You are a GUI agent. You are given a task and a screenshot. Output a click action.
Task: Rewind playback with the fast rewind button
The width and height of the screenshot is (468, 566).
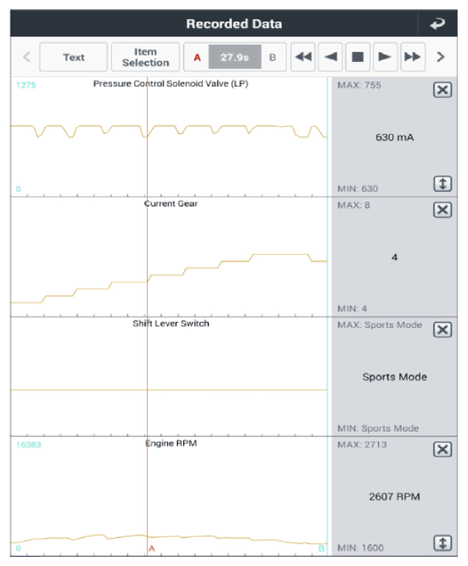303,57
